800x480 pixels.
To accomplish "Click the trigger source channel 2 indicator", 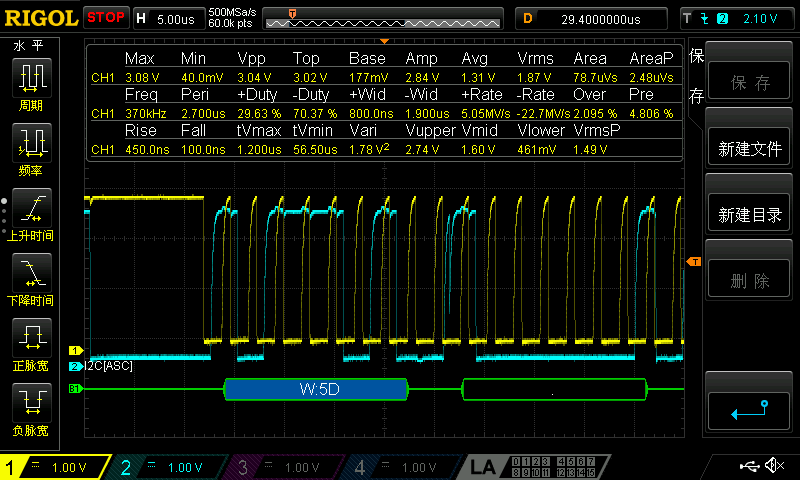I will (x=722, y=19).
